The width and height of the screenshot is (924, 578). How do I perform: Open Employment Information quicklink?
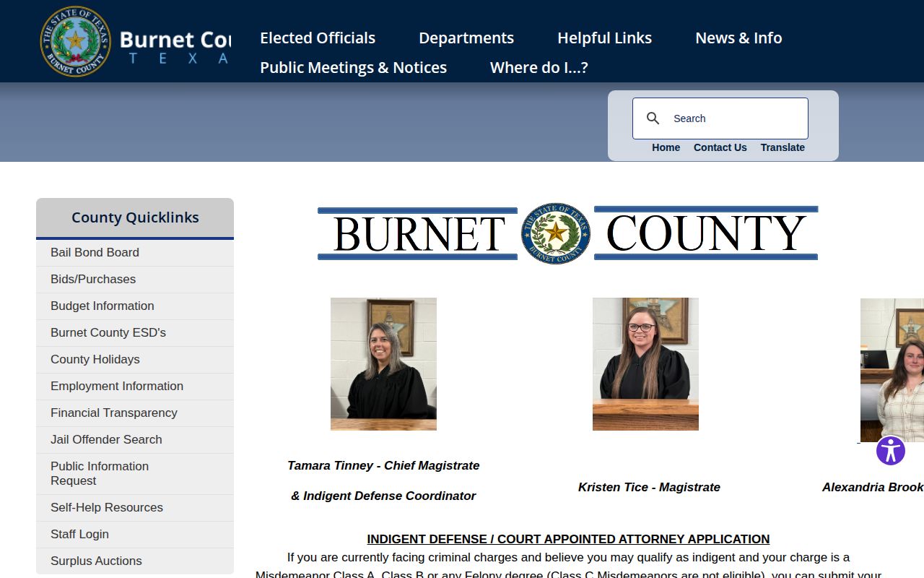pos(135,387)
